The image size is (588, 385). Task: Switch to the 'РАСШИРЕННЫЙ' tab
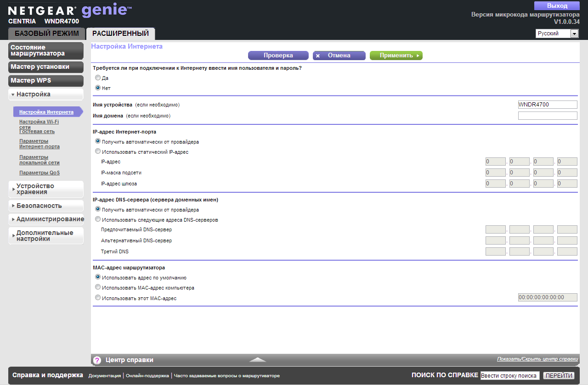point(120,33)
